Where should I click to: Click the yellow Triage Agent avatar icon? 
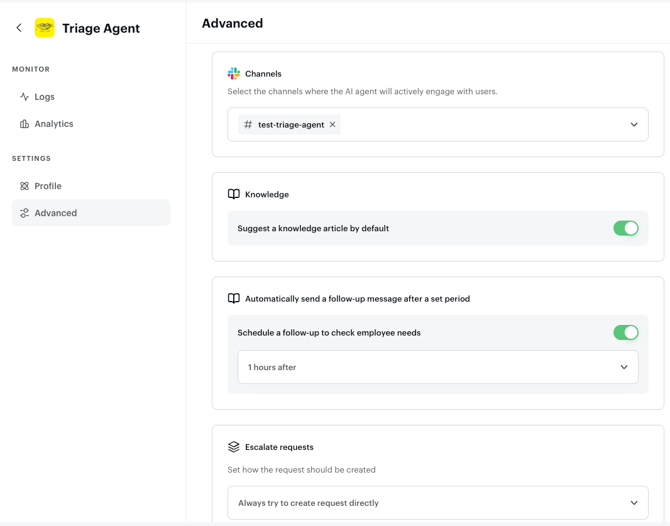45,28
